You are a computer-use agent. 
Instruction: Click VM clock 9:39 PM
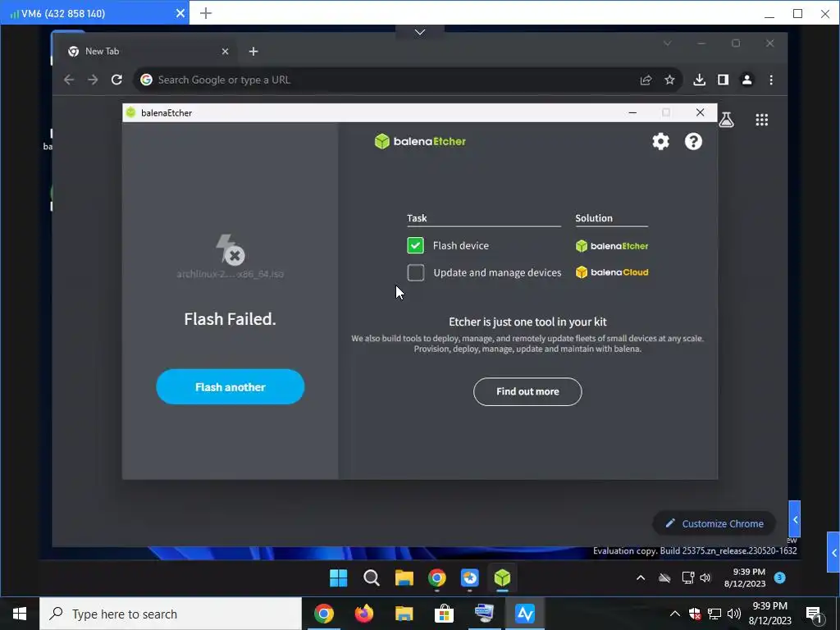(x=748, y=572)
